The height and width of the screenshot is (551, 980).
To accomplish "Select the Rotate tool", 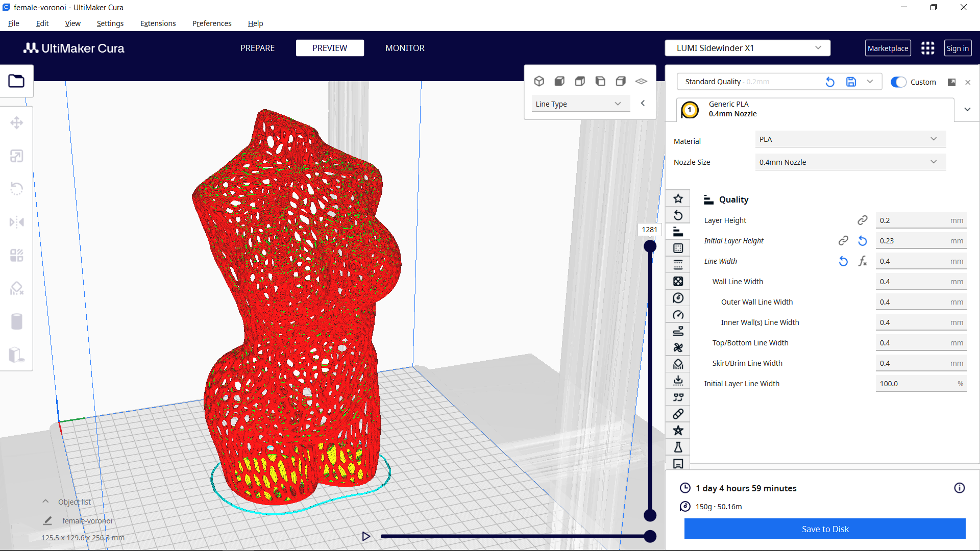I will coord(17,189).
